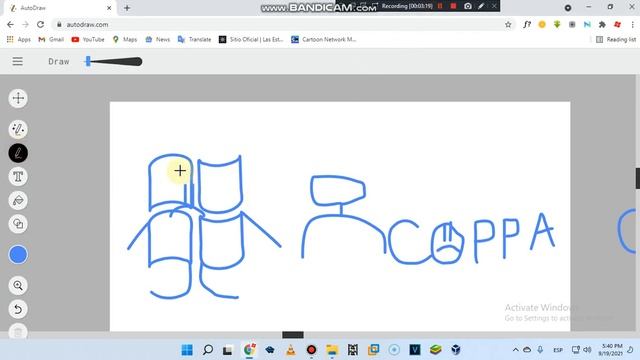Image resolution: width=640 pixels, height=360 pixels.
Task: Show hidden system tray icons
Action: point(516,350)
